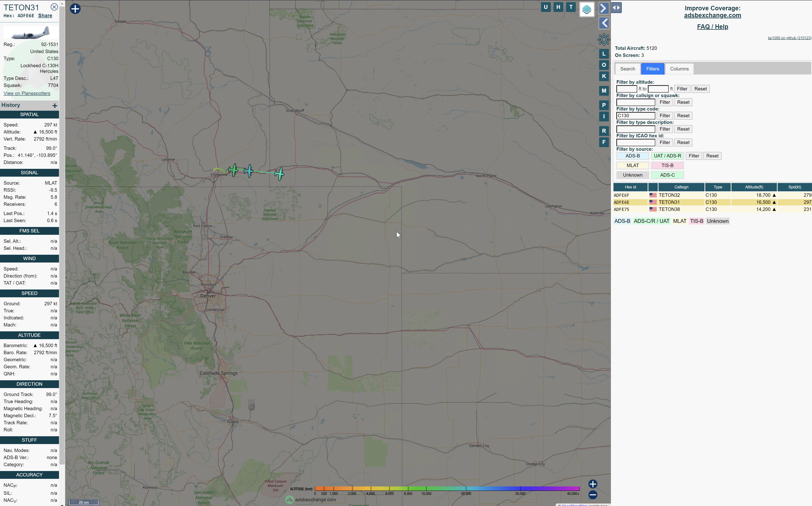Click the right arrow sidebar toggle

point(604,8)
